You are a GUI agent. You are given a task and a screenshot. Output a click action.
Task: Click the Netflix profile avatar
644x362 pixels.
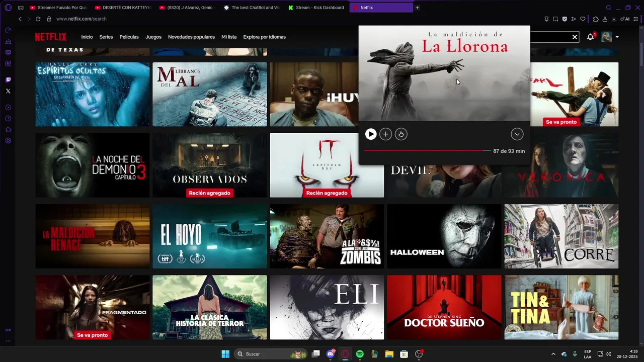click(607, 37)
